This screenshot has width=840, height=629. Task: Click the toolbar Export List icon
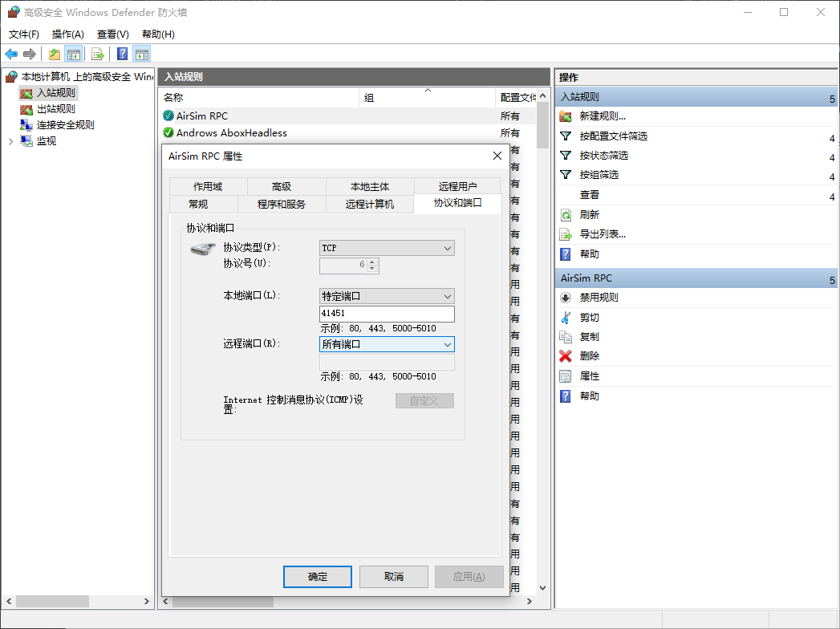coord(98,54)
